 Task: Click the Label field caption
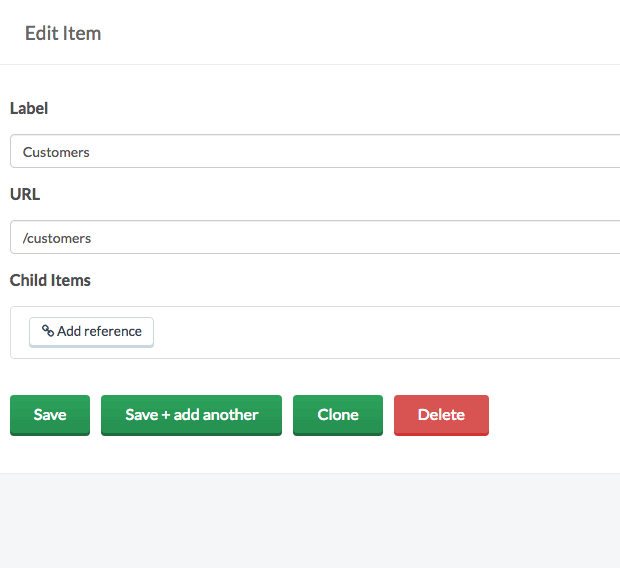click(29, 108)
